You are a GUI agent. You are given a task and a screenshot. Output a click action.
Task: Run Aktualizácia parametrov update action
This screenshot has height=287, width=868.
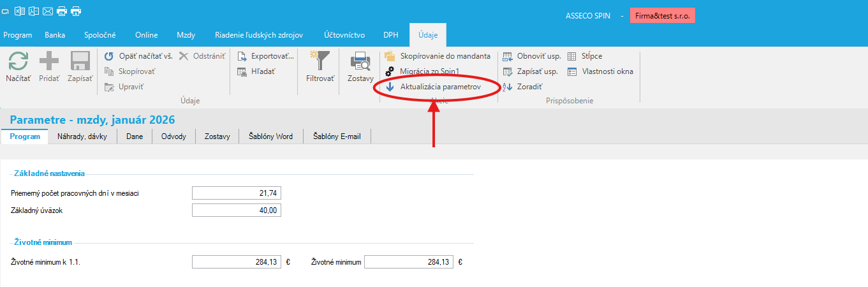pyautogui.click(x=439, y=86)
